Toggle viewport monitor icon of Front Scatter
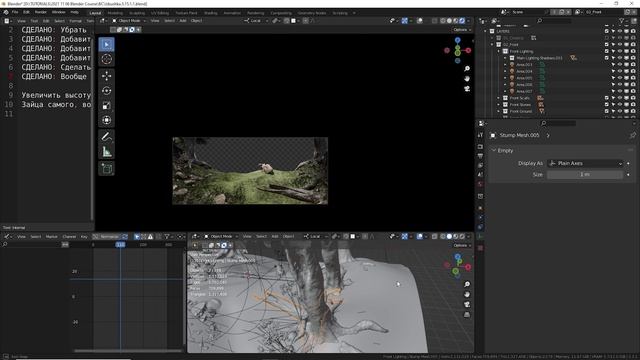640x360 pixels. pos(627,98)
